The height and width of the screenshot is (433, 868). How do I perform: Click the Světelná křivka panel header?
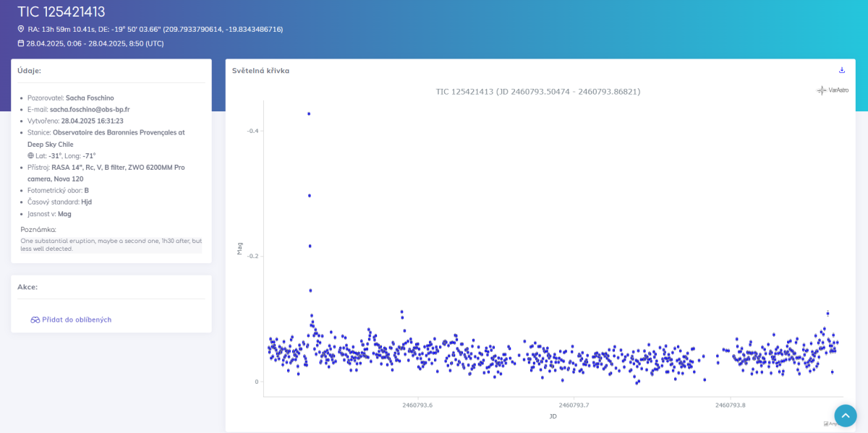point(260,71)
